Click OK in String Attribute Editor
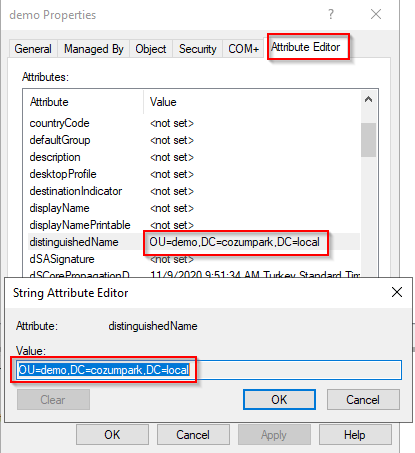415x453 pixels. pyautogui.click(x=279, y=400)
